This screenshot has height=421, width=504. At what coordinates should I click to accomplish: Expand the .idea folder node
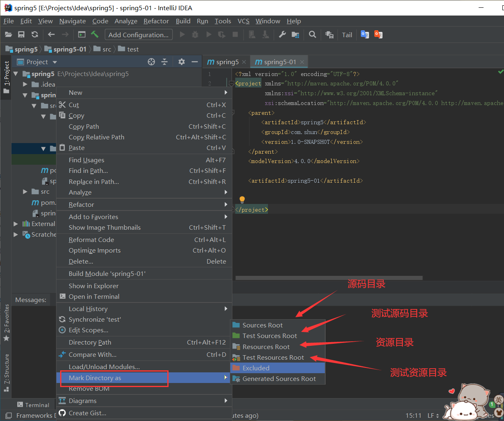coord(25,84)
